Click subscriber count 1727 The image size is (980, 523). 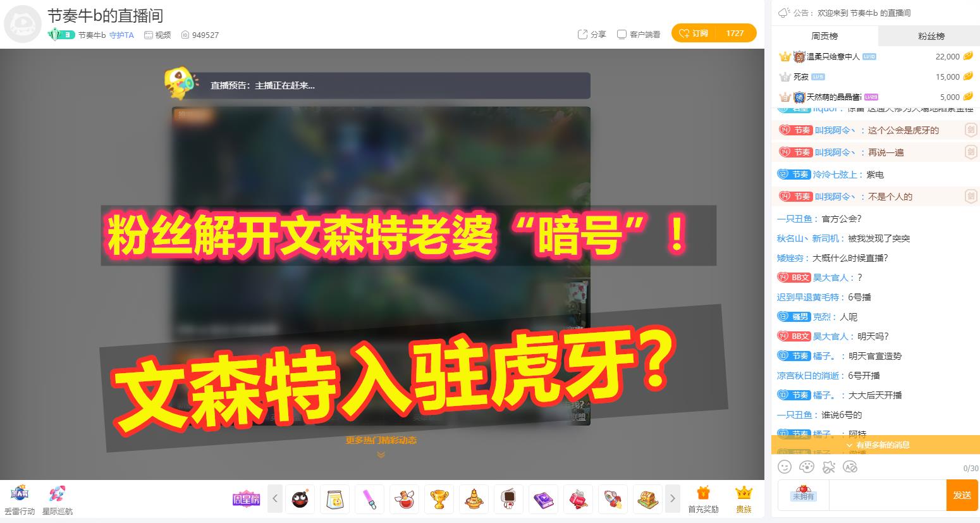pos(735,33)
